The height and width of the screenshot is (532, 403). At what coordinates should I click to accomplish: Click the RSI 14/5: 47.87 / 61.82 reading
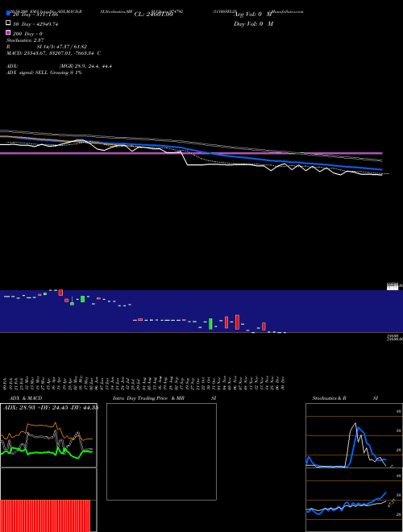pyautogui.click(x=47, y=47)
